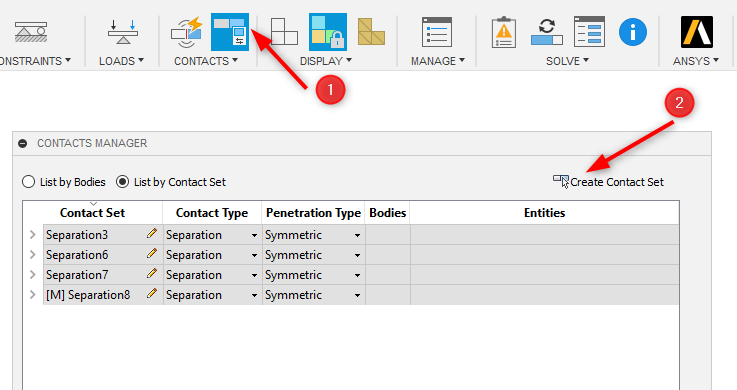Rename Separation6 with pencil icon

tap(151, 254)
